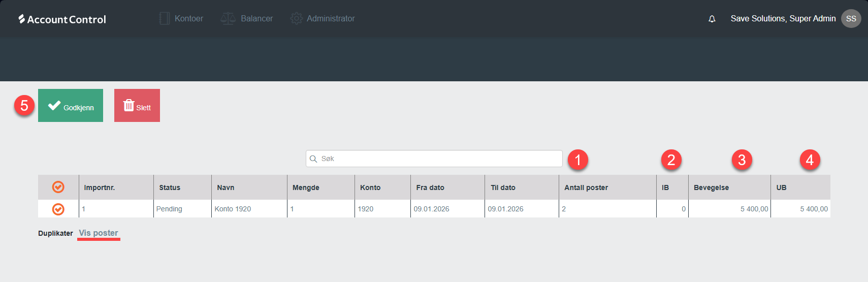This screenshot has width=868, height=282.
Task: Uncheck the row checkbox for import 1
Action: [58, 209]
